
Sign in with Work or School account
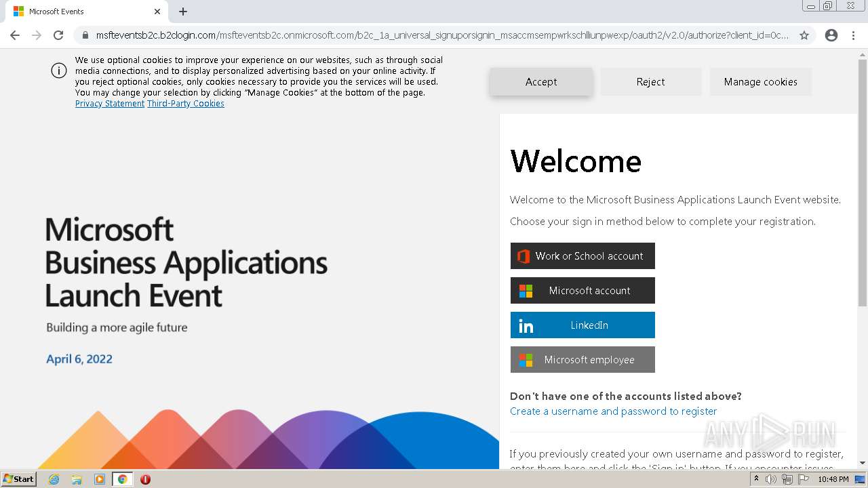[x=583, y=256]
